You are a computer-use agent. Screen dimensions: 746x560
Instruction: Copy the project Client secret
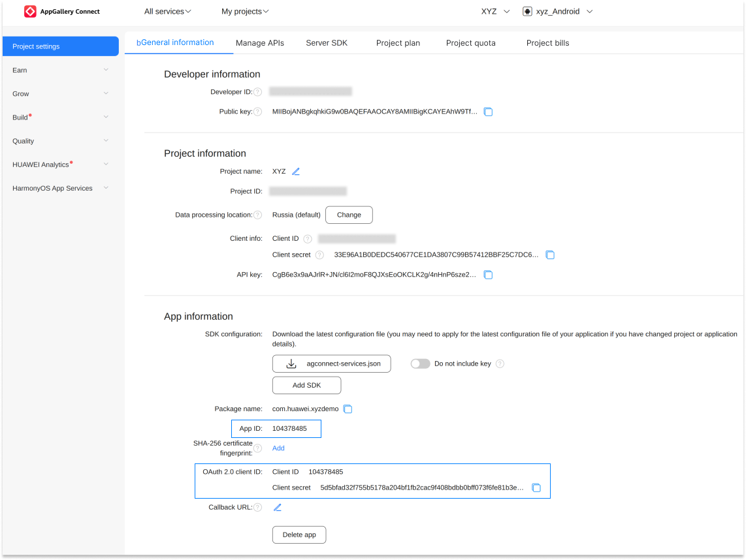point(551,255)
